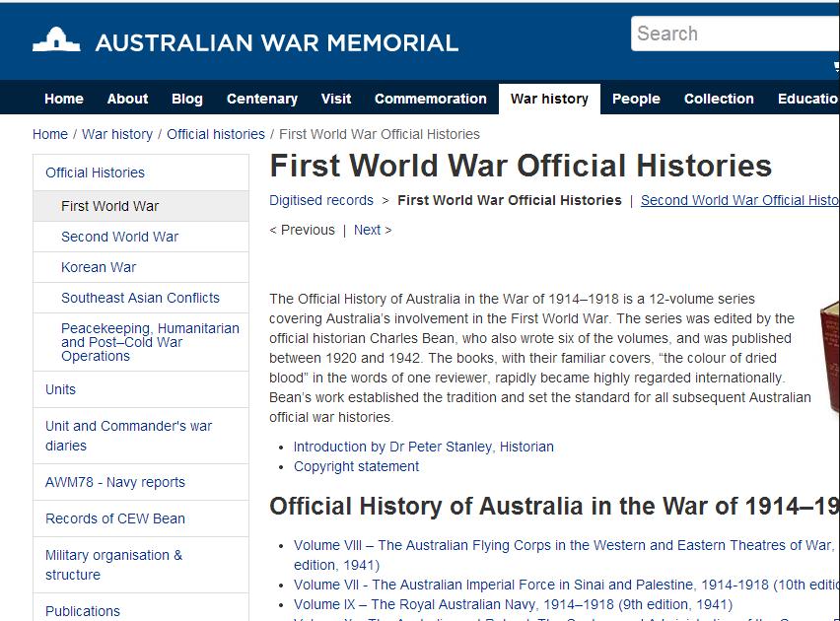
Task: Click the Australian War Memorial logo icon
Action: 56,39
